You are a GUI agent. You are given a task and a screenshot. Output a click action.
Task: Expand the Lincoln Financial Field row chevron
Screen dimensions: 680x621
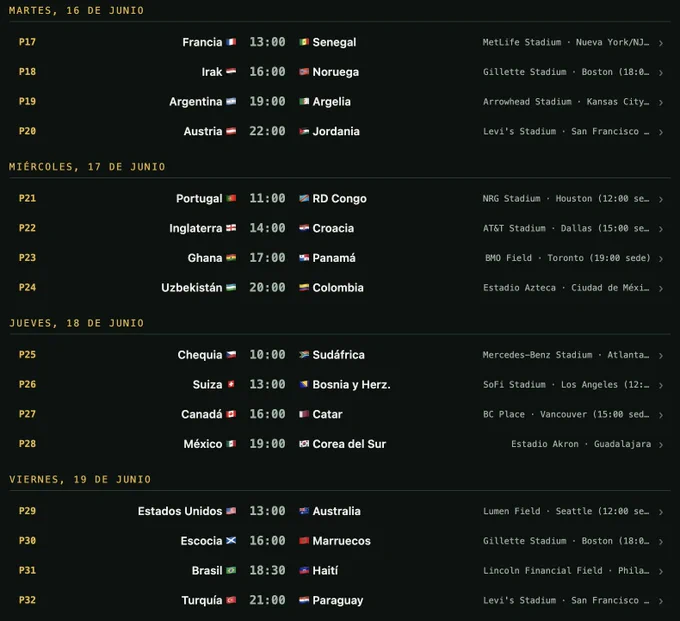click(x=661, y=571)
